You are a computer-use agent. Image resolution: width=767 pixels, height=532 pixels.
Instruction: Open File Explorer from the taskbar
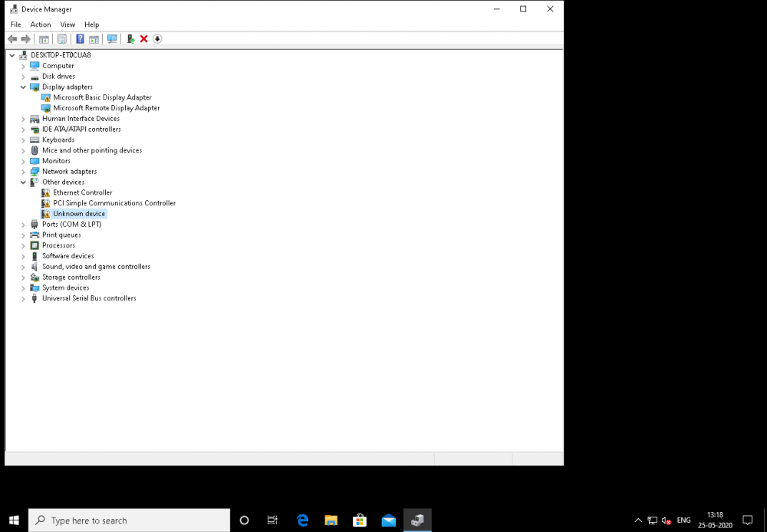click(331, 521)
